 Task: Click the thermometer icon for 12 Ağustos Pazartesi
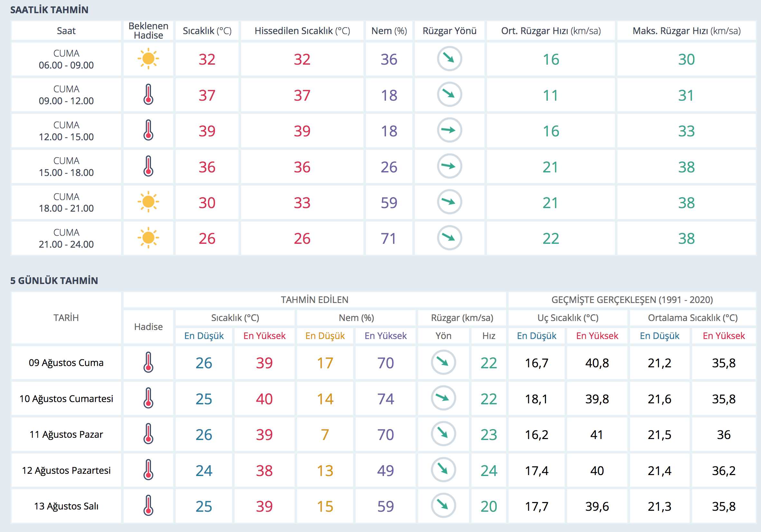tap(148, 470)
